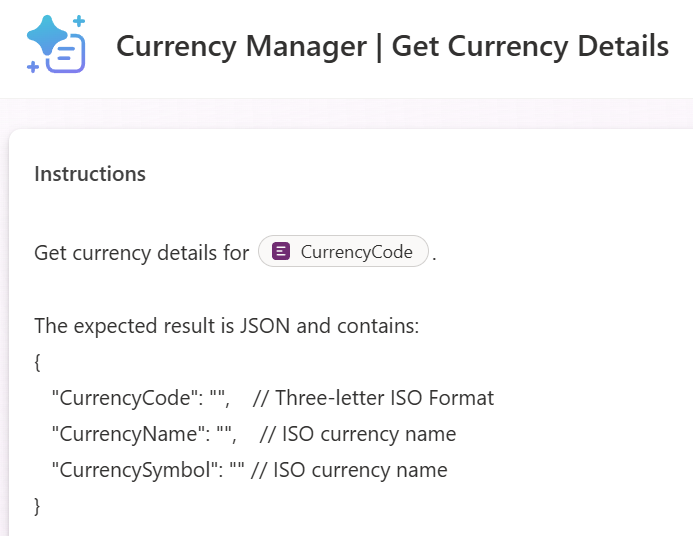Click the AI prompt sparkle logo icon
Viewport: 693px width, 536px height.
56,44
